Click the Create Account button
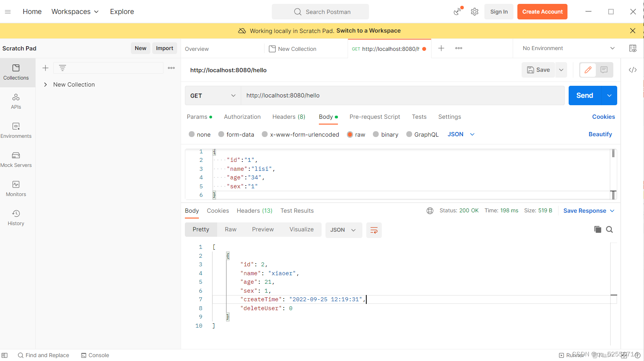 point(542,12)
